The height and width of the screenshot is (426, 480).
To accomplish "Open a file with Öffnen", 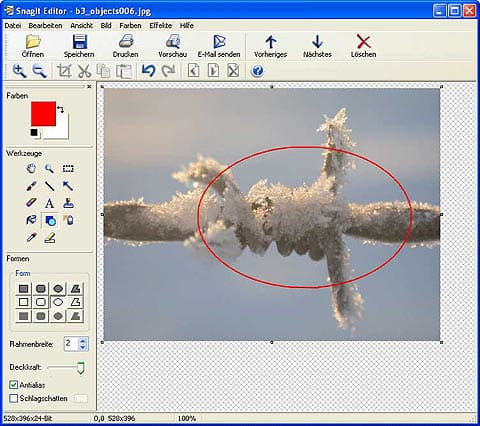I will 33,46.
